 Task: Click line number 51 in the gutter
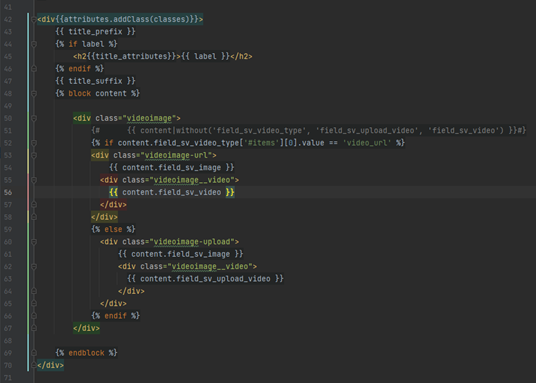tap(8, 131)
